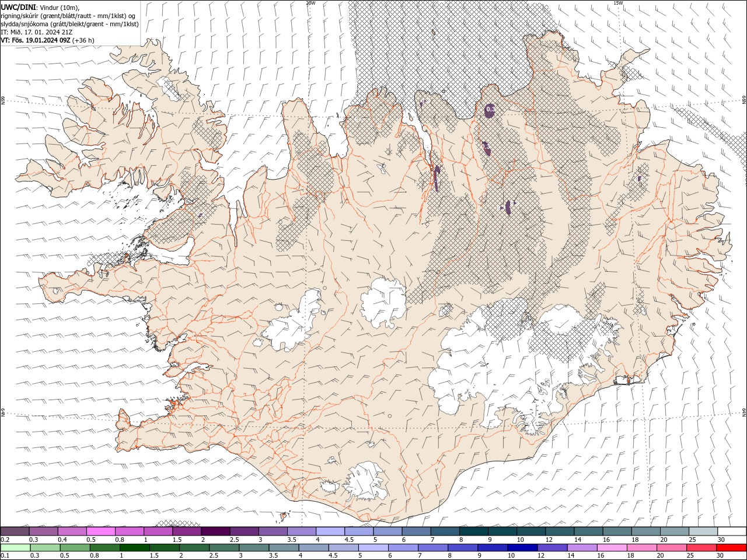Click the deep blue 10 swatch, lower scale
Screen dimensions: 747x560
pos(522,548)
